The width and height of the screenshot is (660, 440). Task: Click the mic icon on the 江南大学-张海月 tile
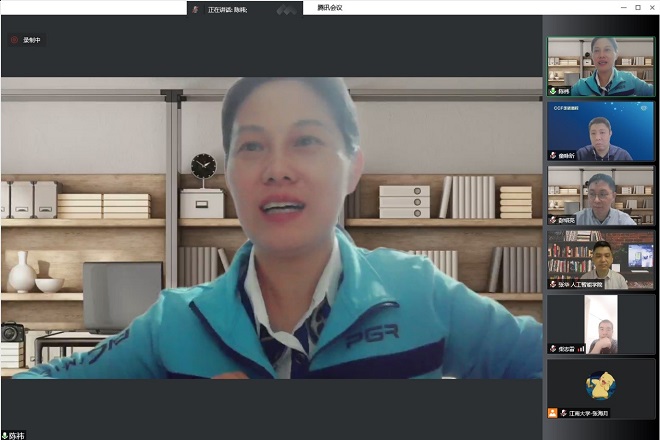click(x=563, y=413)
